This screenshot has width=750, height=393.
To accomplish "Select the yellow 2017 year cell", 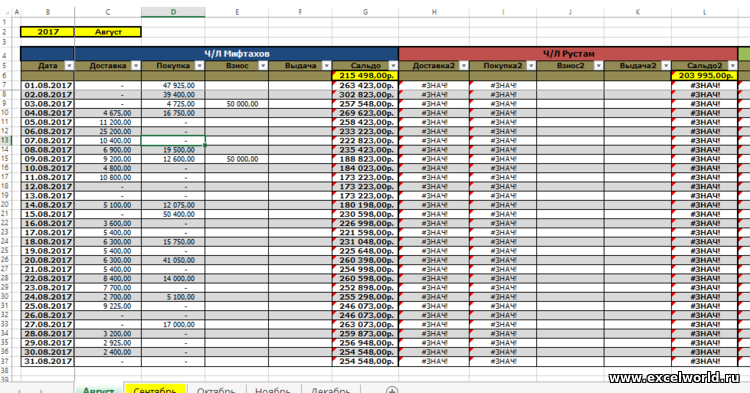I will pos(48,32).
